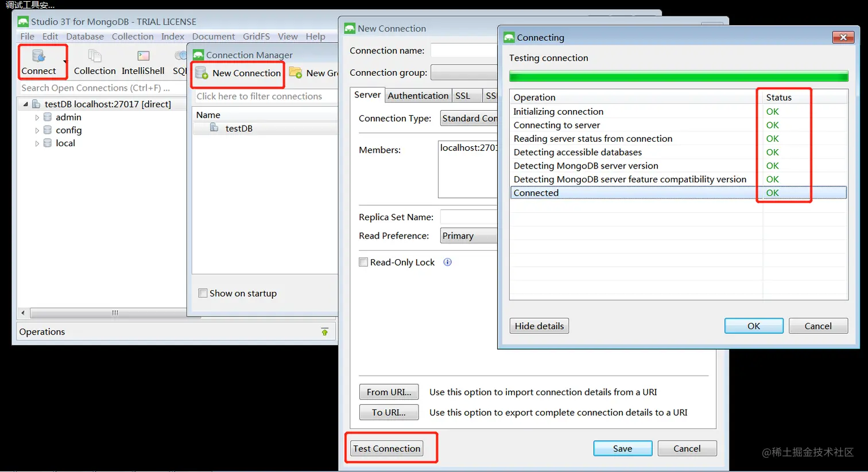Click the New Connection icon in Connection Manager
This screenshot has height=472, width=868.
(201, 73)
